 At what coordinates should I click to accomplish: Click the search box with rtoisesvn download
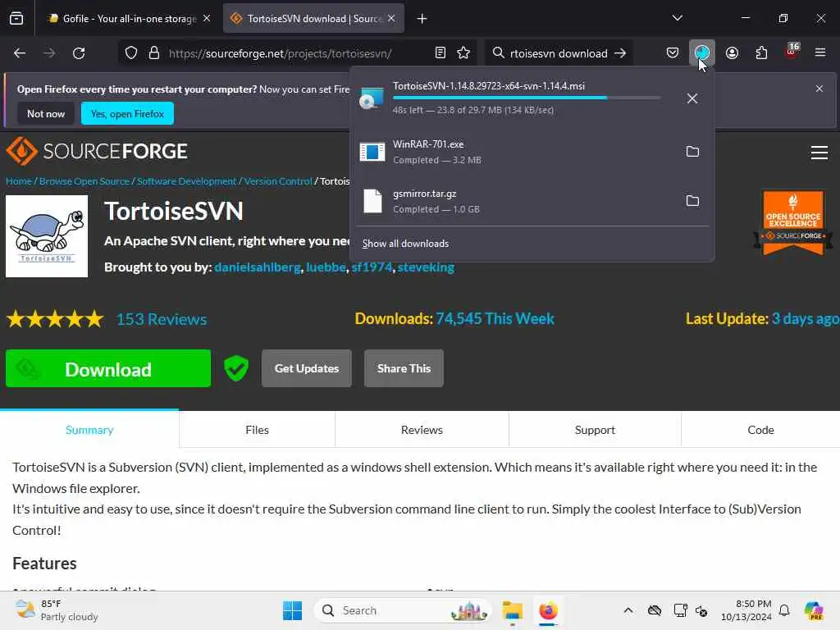558,53
